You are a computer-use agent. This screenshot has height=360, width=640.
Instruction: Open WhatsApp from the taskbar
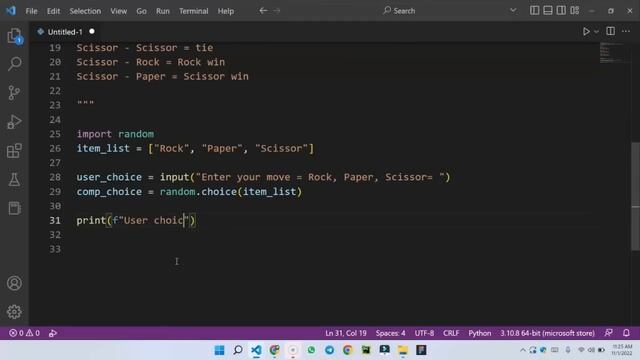point(311,350)
